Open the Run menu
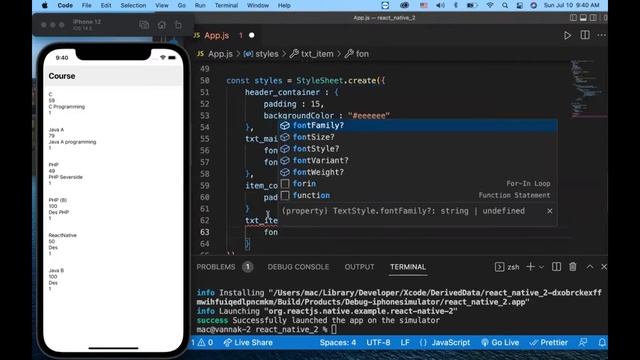 [x=200, y=5]
